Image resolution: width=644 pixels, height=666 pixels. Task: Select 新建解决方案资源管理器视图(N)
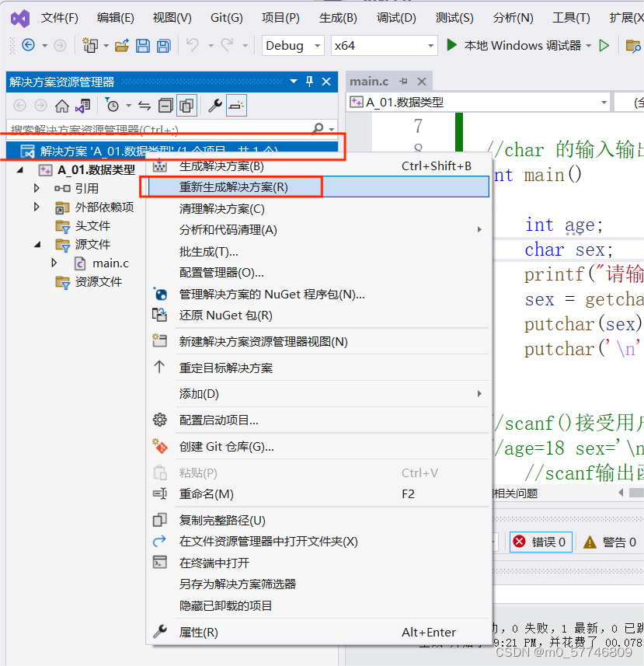pos(319,341)
